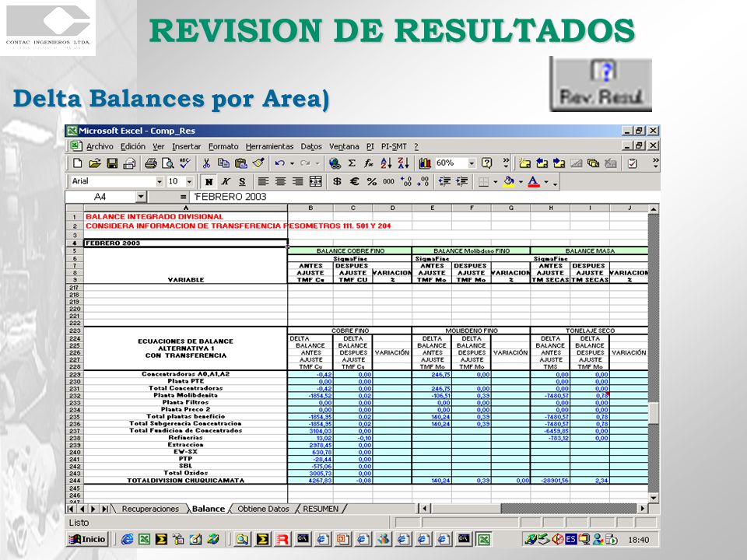
Task: Apply percent style format
Action: click(x=371, y=181)
